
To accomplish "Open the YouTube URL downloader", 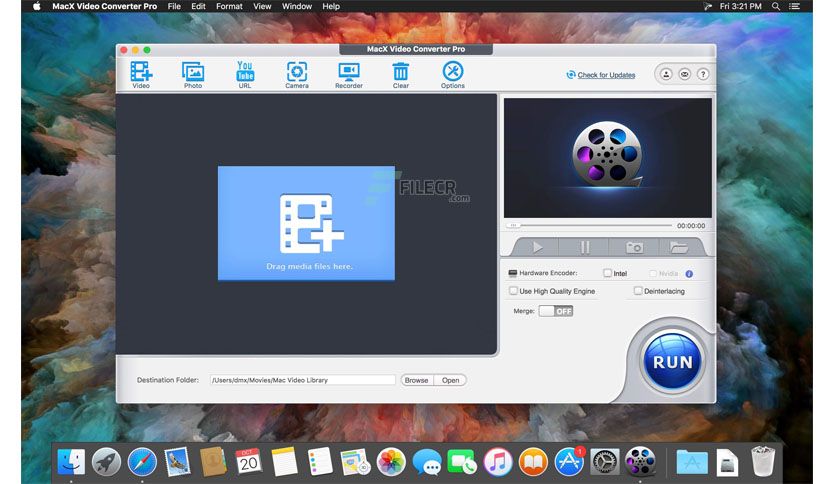I will (245, 74).
